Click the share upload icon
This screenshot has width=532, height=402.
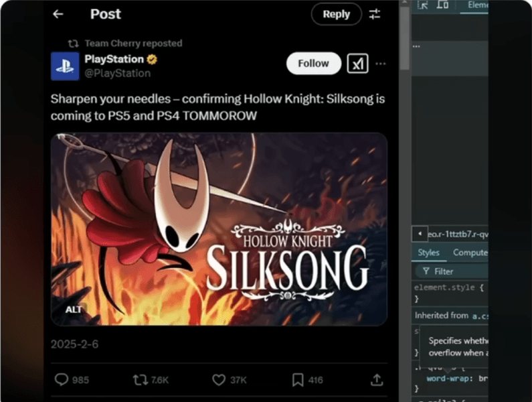[x=377, y=380]
